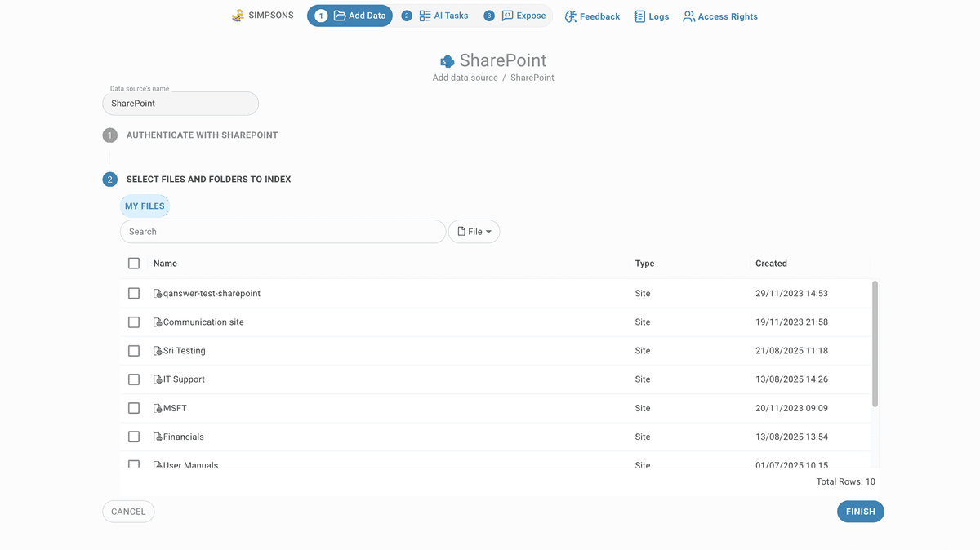The image size is (980, 550).
Task: Click the 21/08/2025 11:18 created date
Action: (791, 351)
